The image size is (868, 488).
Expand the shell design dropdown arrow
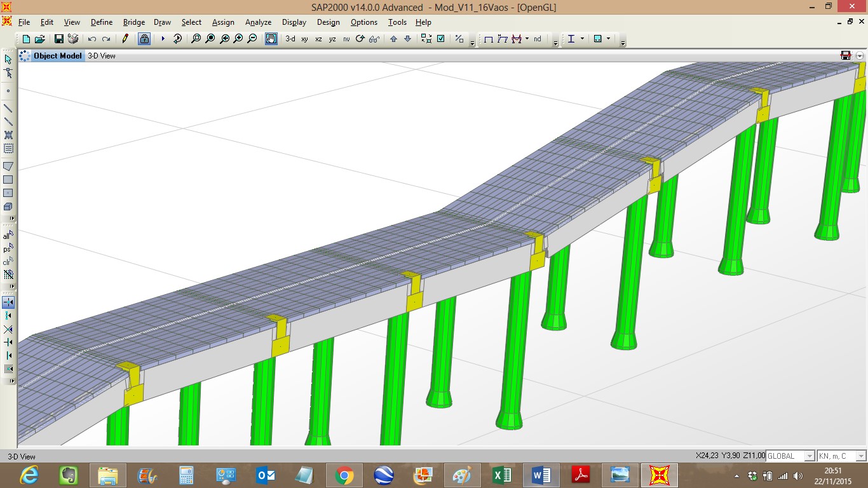(609, 39)
